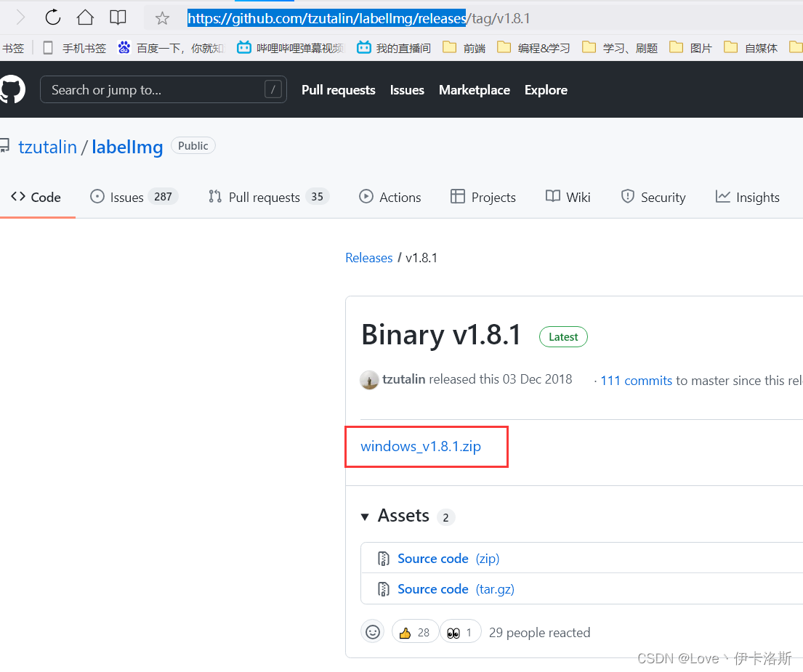Click the address bar URL

358,18
